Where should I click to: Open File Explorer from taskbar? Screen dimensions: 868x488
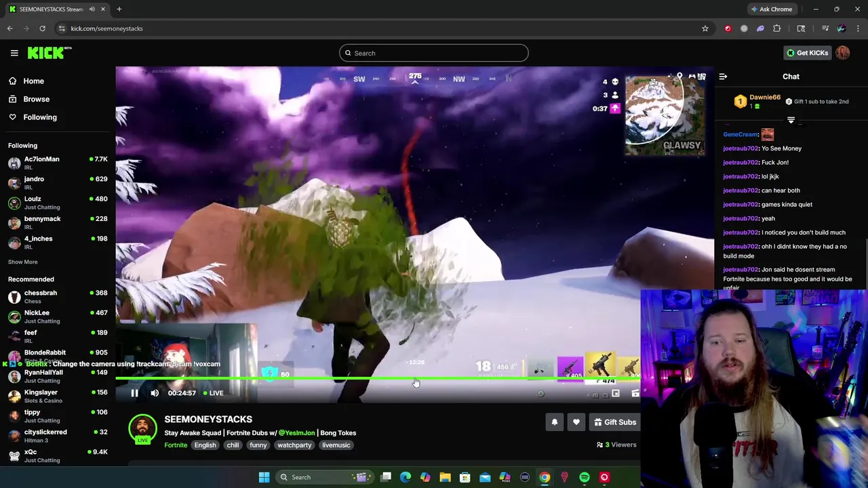[445, 477]
